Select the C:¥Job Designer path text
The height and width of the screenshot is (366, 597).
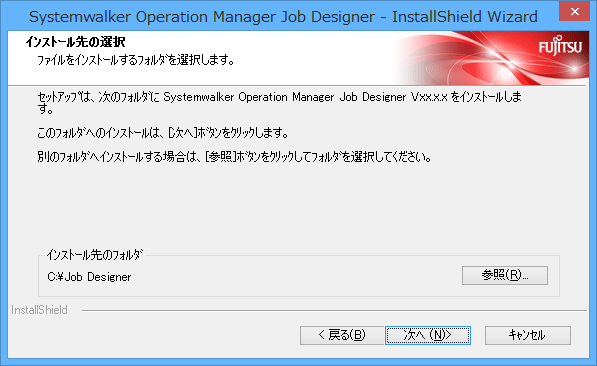(x=89, y=277)
